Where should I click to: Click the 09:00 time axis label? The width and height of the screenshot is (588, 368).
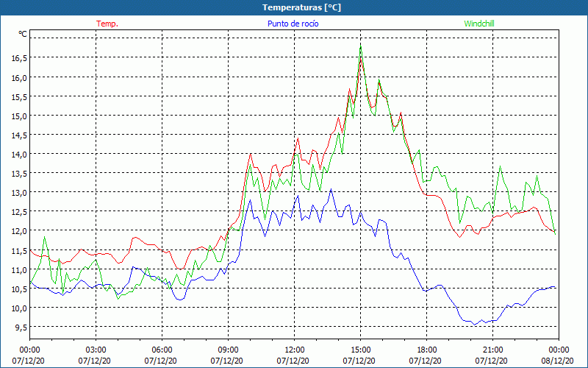point(228,350)
